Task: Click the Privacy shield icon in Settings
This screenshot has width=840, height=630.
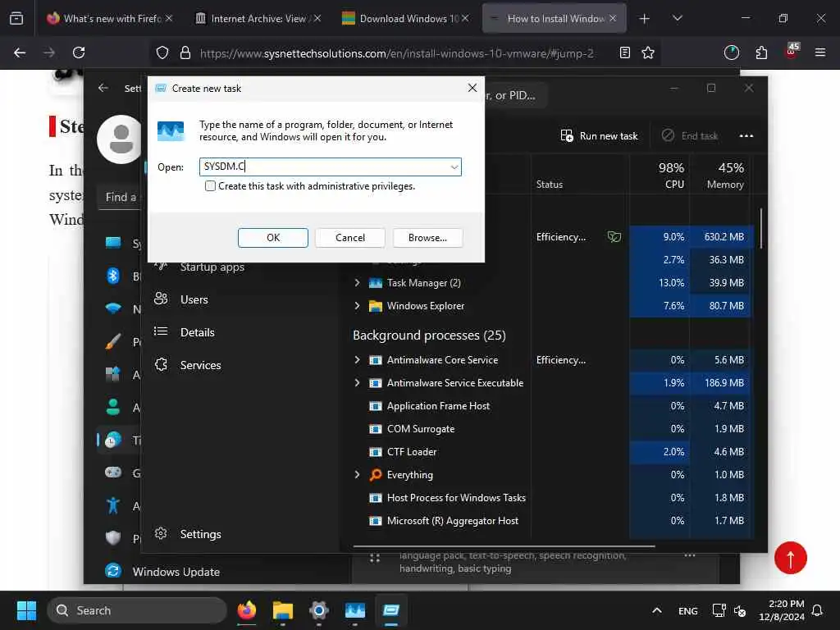Action: [113, 537]
